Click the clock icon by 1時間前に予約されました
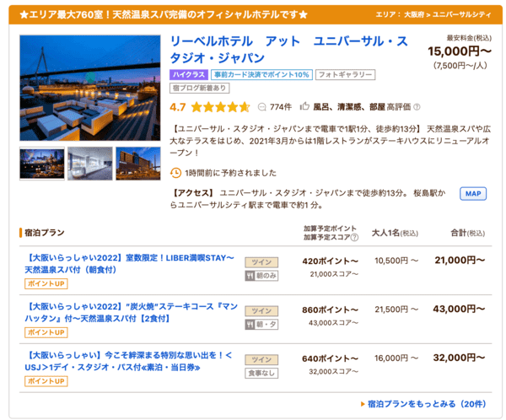506x420 pixels. click(x=175, y=173)
